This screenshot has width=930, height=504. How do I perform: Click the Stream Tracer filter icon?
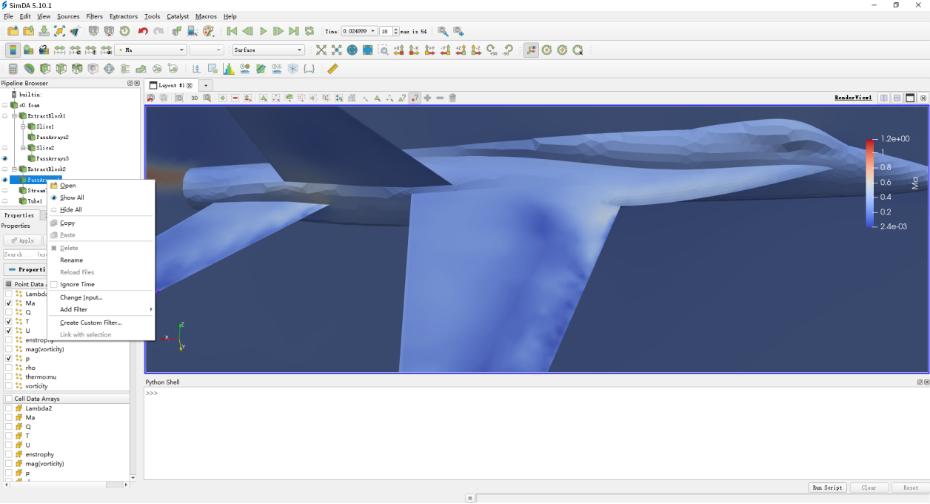125,69
